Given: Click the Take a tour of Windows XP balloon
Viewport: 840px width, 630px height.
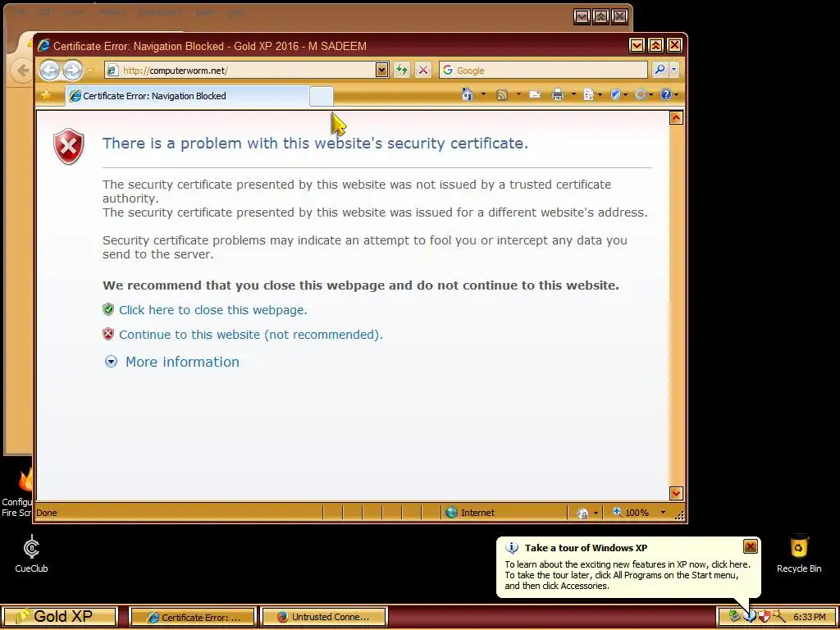Looking at the screenshot, I should pyautogui.click(x=628, y=568).
